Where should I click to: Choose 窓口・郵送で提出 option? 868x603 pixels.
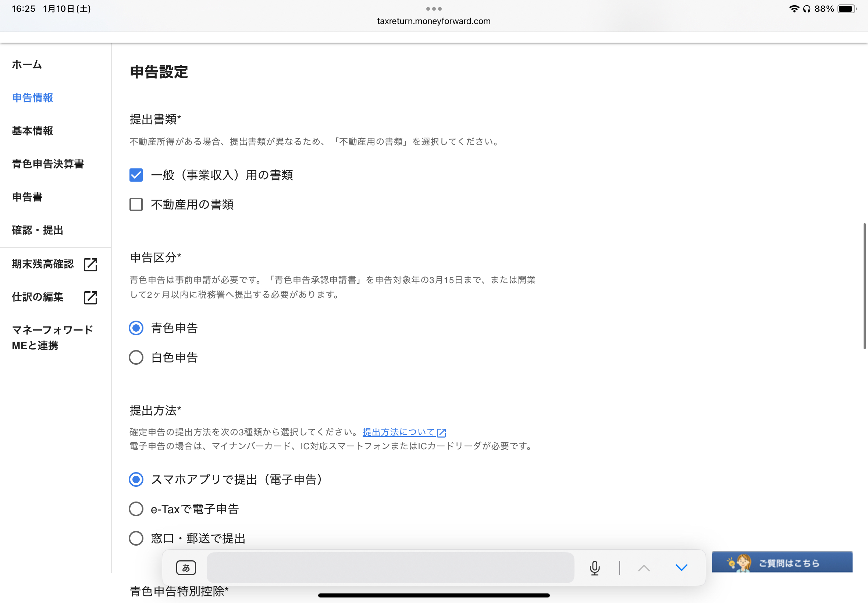(136, 538)
